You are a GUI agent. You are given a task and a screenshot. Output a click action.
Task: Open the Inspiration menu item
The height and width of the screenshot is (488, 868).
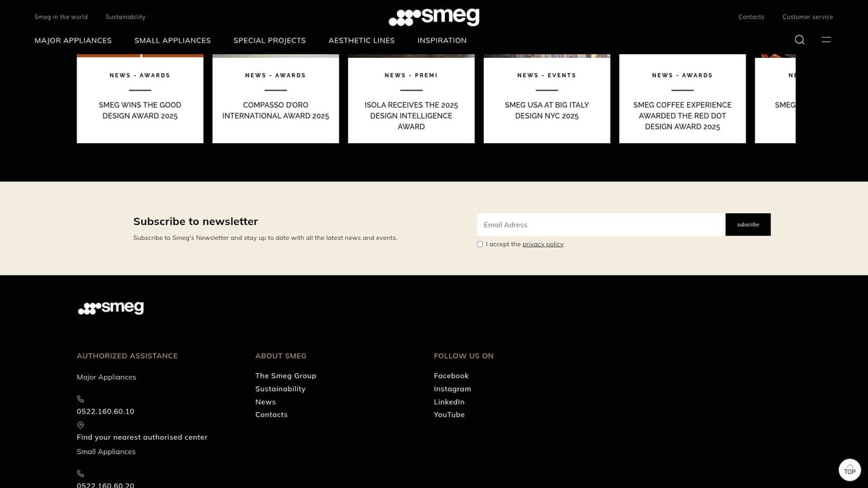click(x=442, y=40)
